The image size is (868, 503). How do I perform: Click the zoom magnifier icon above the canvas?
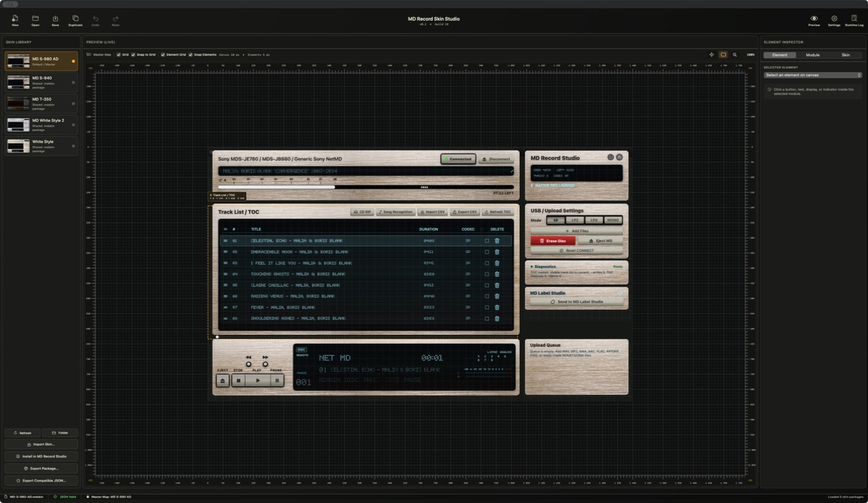point(735,55)
